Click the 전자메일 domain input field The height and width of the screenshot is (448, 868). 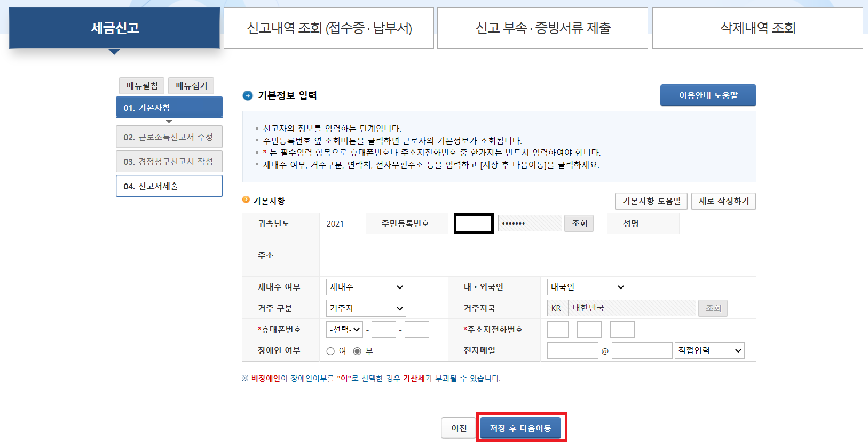642,350
